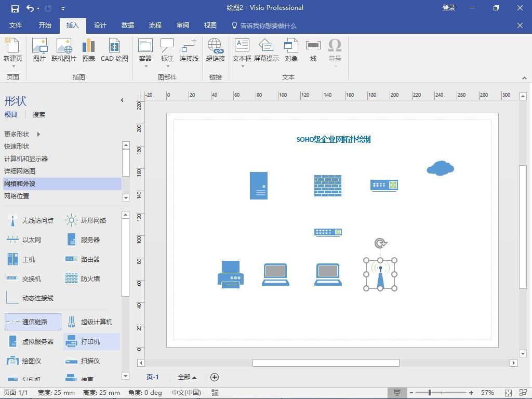Select the Server (服务器) stencil shape
This screenshot has height=399, width=532.
coord(83,240)
